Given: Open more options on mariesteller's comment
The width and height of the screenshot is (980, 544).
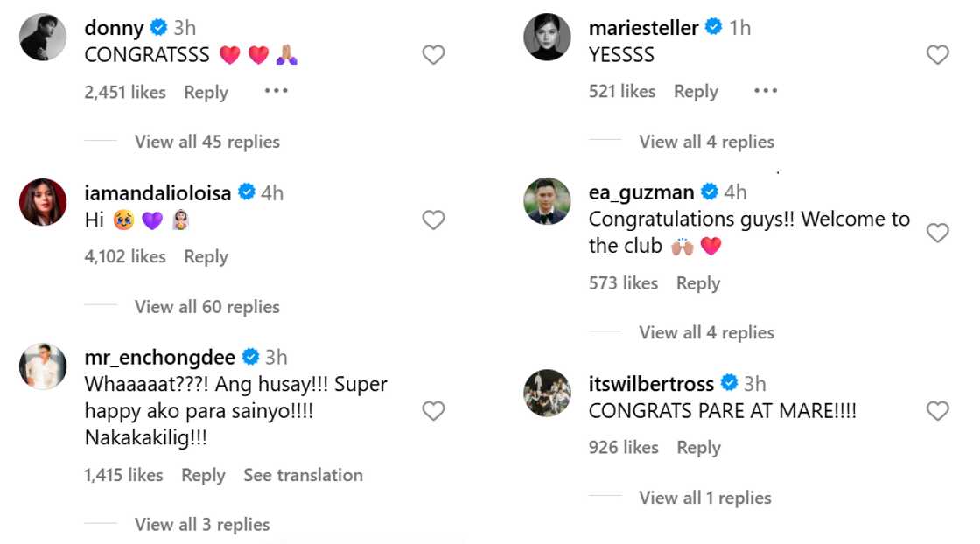Looking at the screenshot, I should (766, 91).
